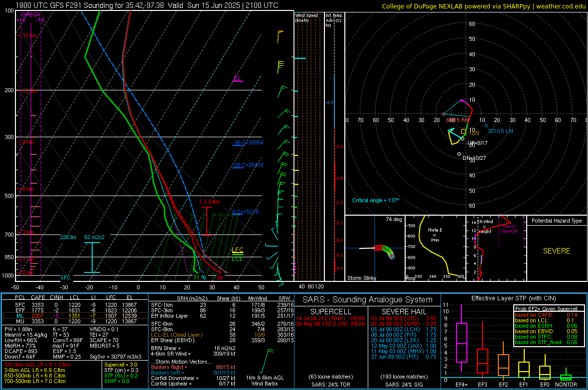This screenshot has height=390, width=588.
Task: Click the SARS - Sounding Analogue System title
Action: click(x=368, y=300)
